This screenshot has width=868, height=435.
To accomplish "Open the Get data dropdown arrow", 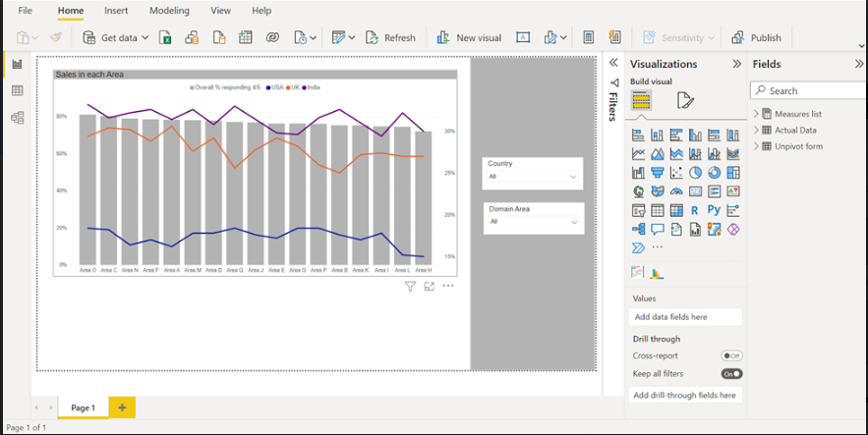I will [145, 37].
